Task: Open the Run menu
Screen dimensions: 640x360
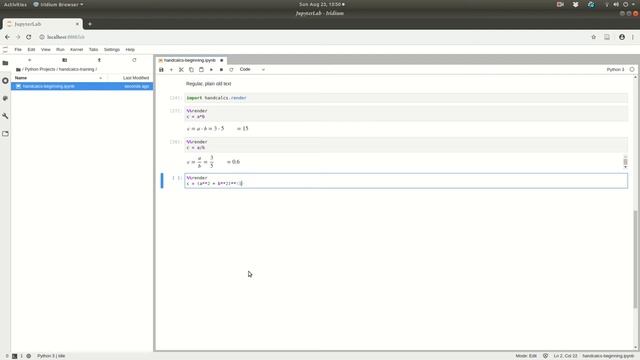Action: (x=60, y=49)
